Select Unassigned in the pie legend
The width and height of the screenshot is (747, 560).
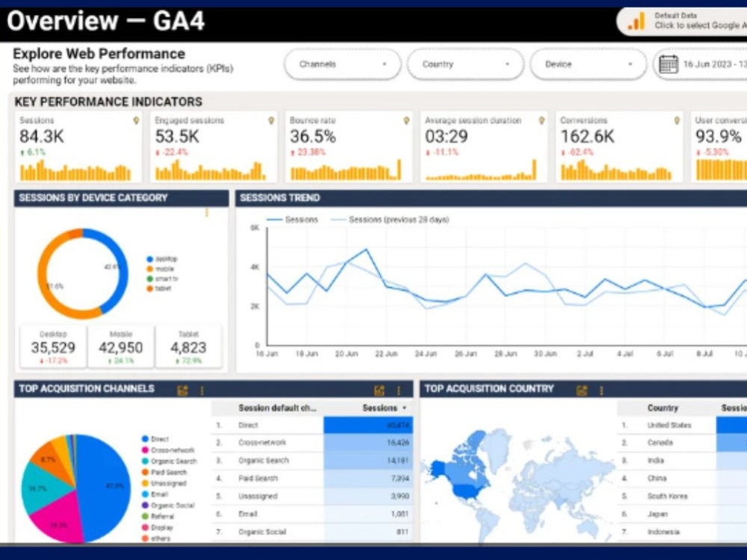tap(164, 483)
